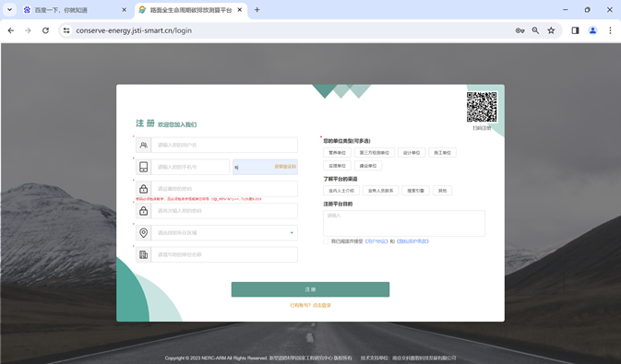Click the green 注册 register button
This screenshot has height=364, width=621.
[310, 289]
